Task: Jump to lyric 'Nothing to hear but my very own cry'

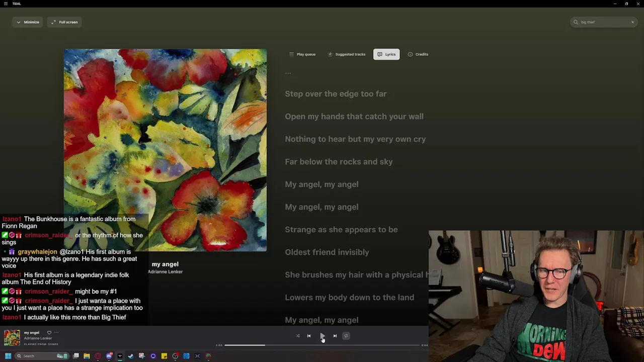Action: (x=355, y=139)
